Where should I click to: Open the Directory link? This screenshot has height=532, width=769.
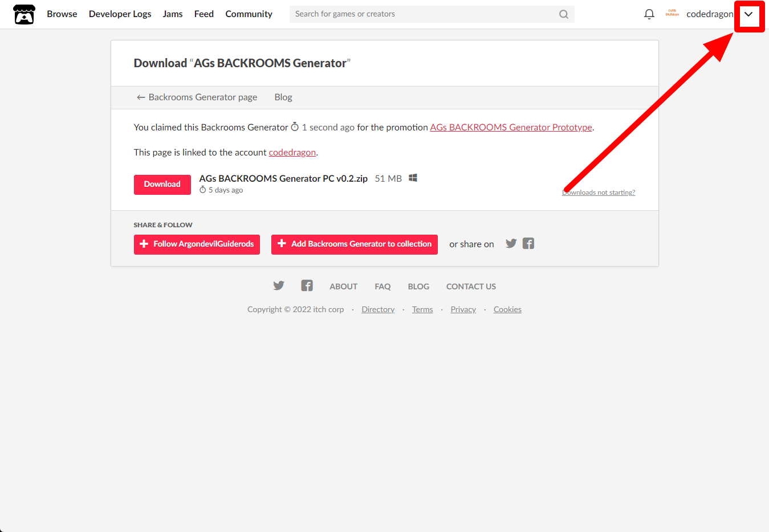(x=378, y=309)
